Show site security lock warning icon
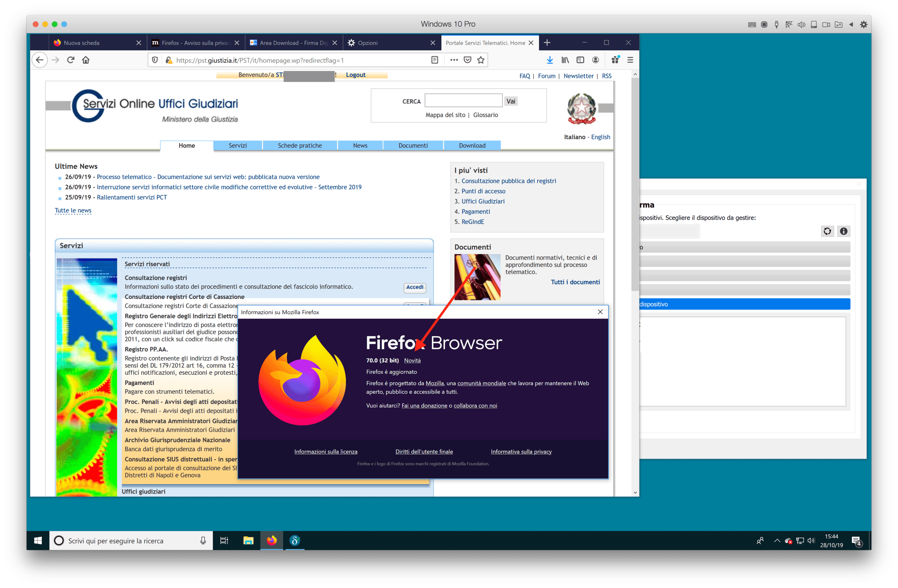898x588 pixels. [169, 60]
